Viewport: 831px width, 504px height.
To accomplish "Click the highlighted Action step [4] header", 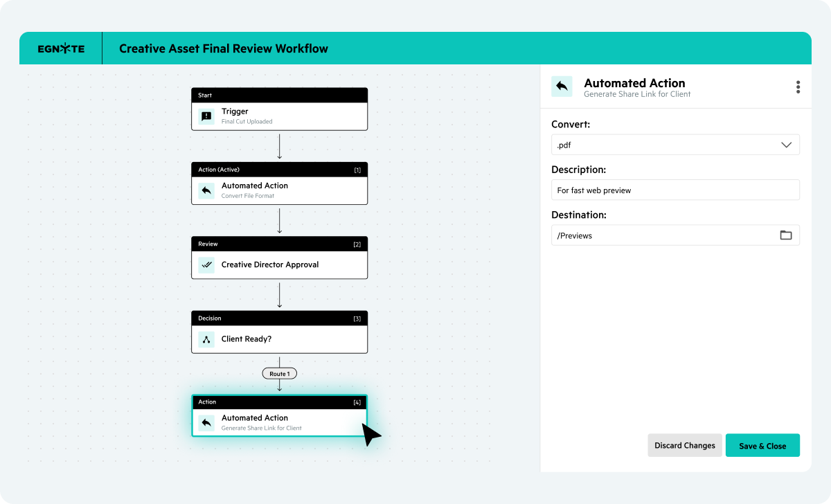I will click(280, 402).
